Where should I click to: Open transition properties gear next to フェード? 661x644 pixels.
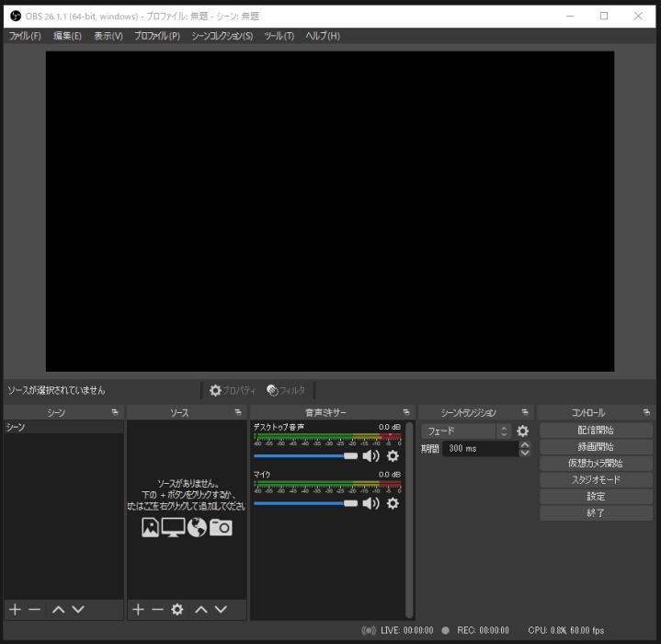(x=522, y=431)
